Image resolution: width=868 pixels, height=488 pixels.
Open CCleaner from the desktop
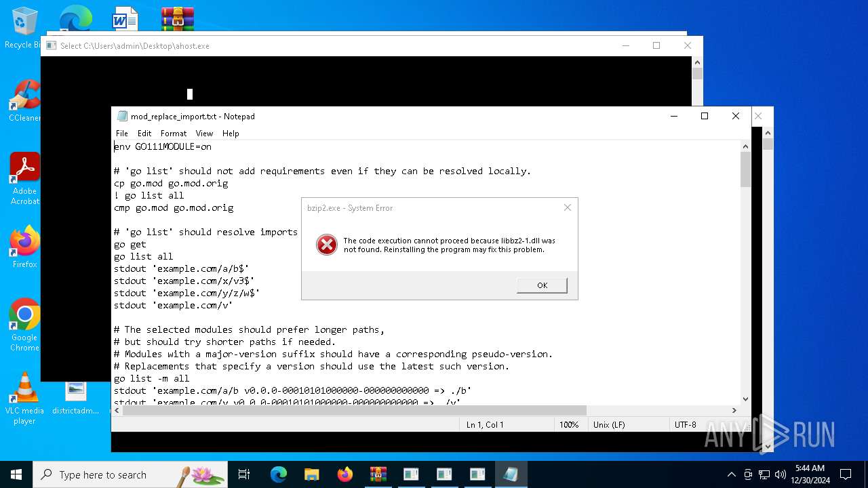pyautogui.click(x=24, y=101)
